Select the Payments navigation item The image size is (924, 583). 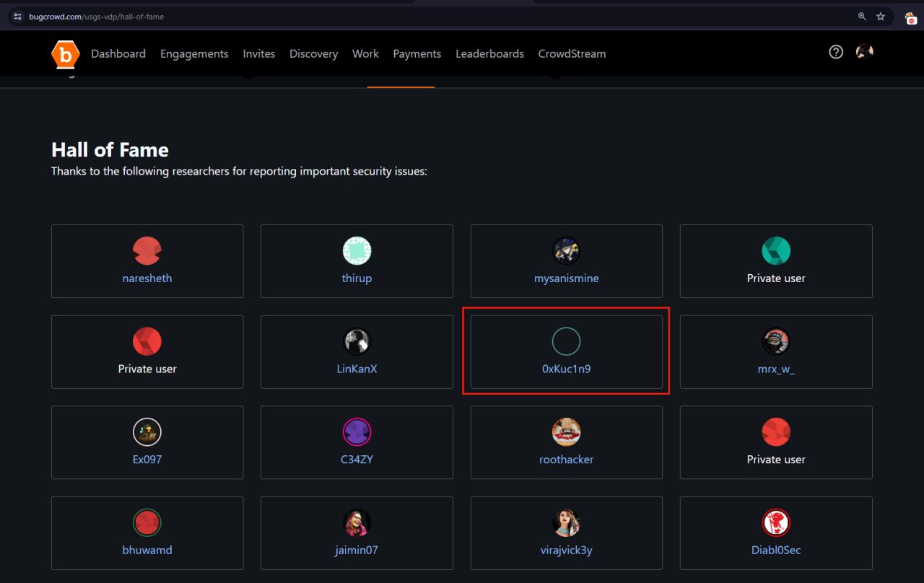417,53
